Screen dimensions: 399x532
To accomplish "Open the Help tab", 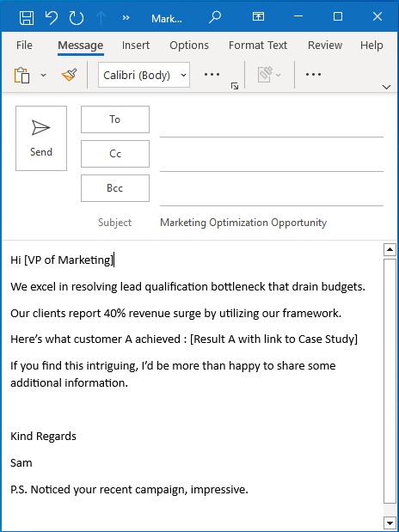I will point(371,46).
